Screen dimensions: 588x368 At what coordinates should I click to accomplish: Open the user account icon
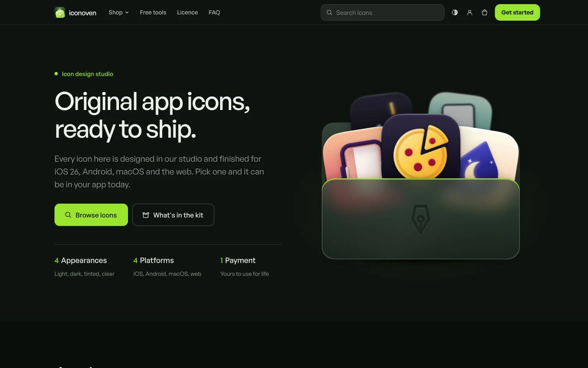[x=469, y=12]
